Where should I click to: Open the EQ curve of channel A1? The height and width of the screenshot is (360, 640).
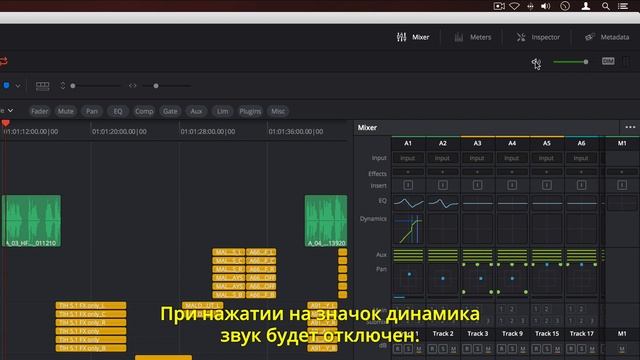(408, 203)
